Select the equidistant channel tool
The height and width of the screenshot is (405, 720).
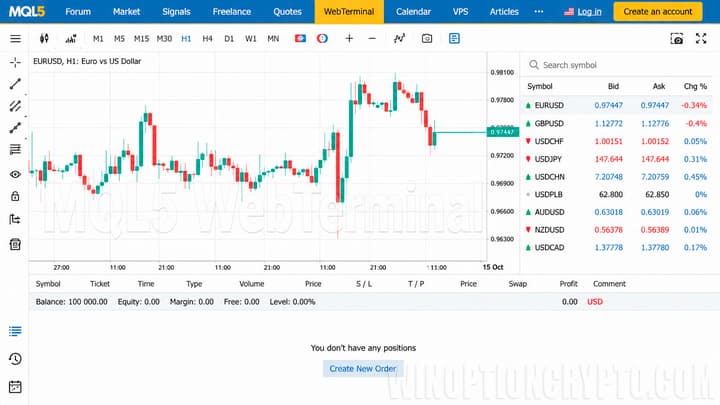click(15, 106)
